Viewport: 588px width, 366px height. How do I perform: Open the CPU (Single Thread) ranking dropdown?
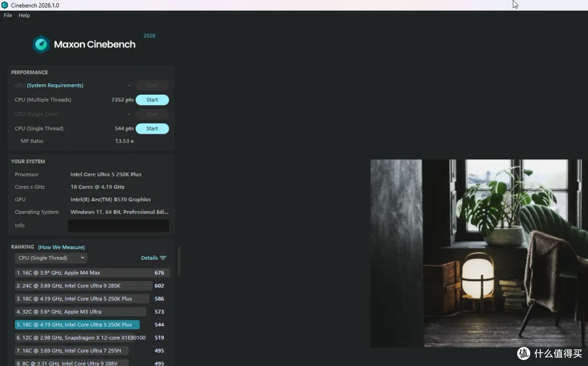pos(51,258)
